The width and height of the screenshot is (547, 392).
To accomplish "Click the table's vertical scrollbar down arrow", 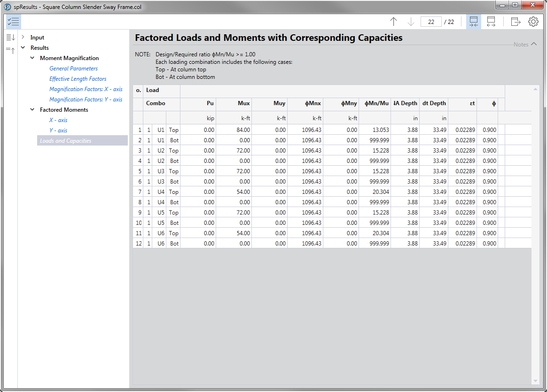I will pos(535,381).
